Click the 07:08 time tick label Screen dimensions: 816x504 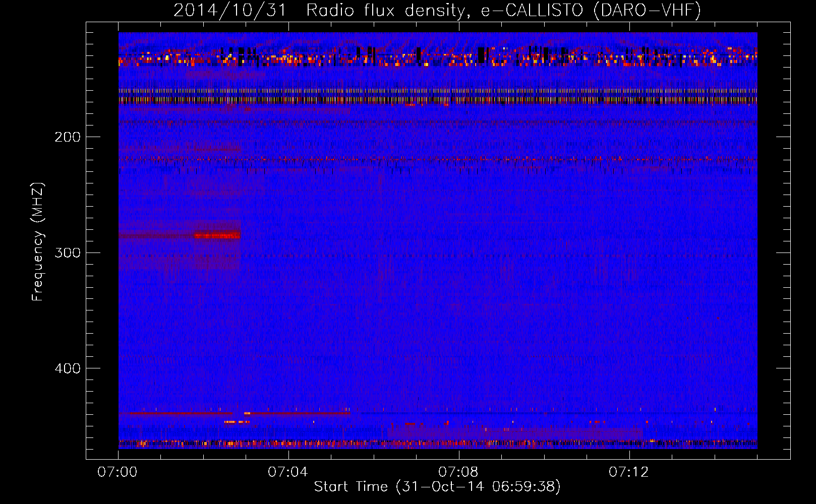coord(458,472)
